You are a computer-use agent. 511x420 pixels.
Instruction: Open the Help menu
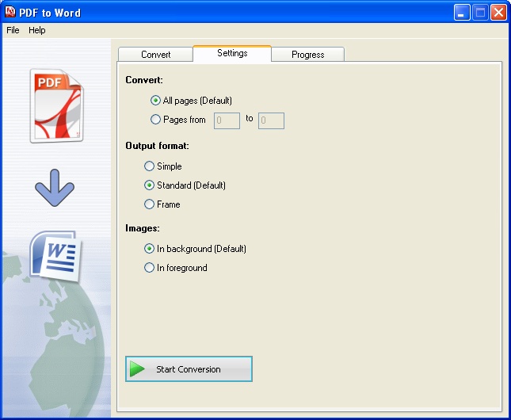[37, 30]
